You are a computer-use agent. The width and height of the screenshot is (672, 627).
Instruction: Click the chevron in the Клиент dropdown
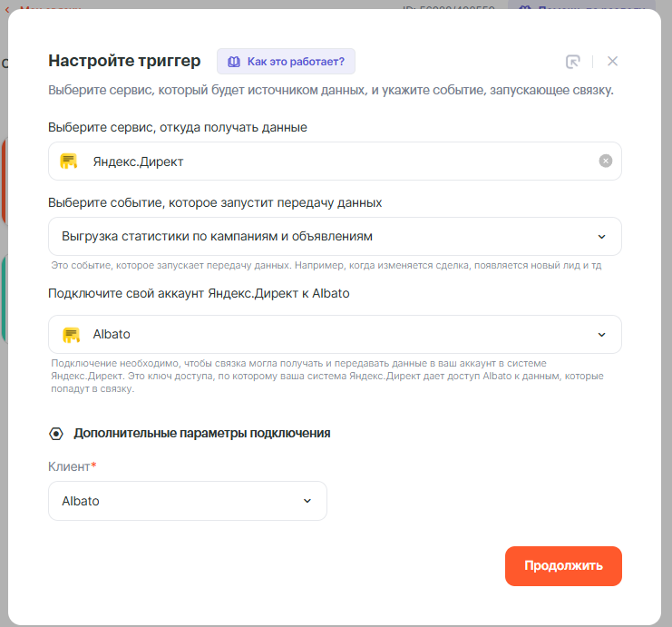click(x=307, y=501)
